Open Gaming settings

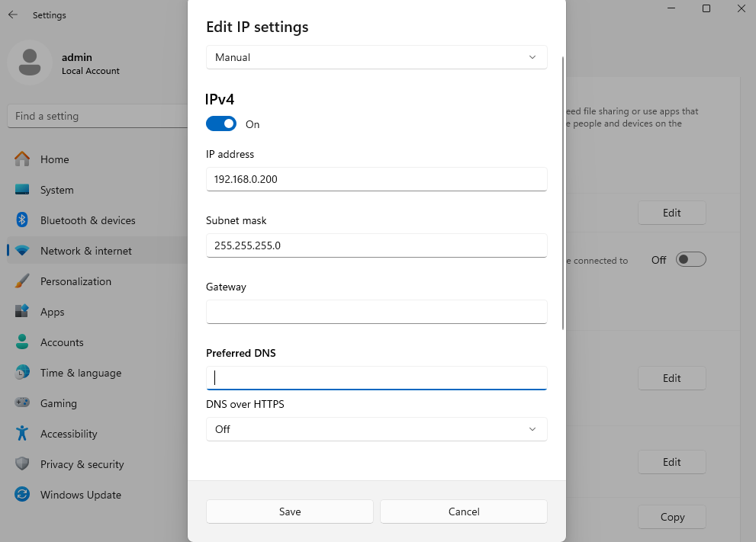98,403
